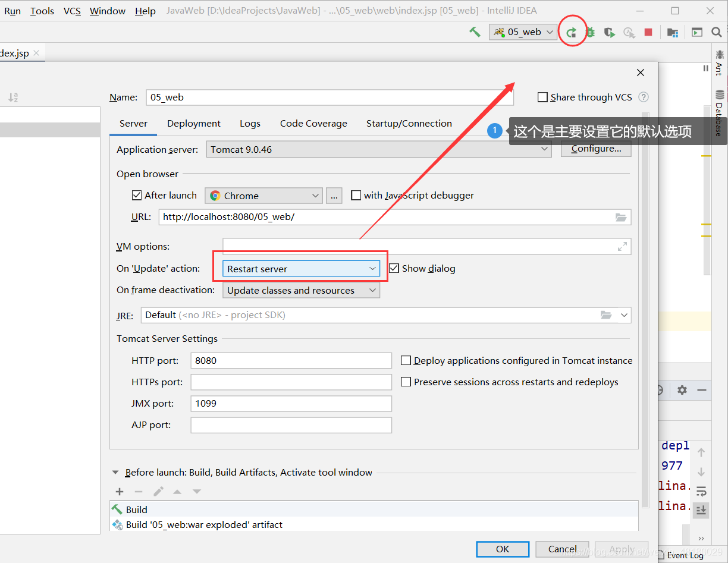Move before-launch task down
Image resolution: width=728 pixels, height=563 pixels.
coord(197,492)
